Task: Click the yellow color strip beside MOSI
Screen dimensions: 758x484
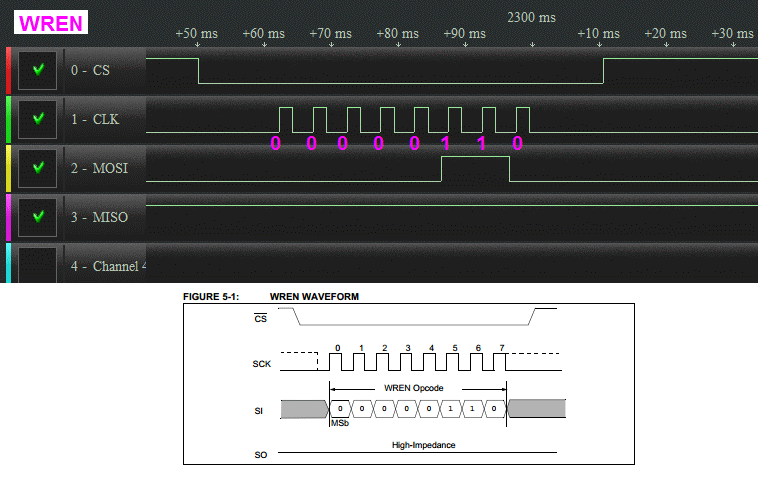Action: (x=9, y=168)
